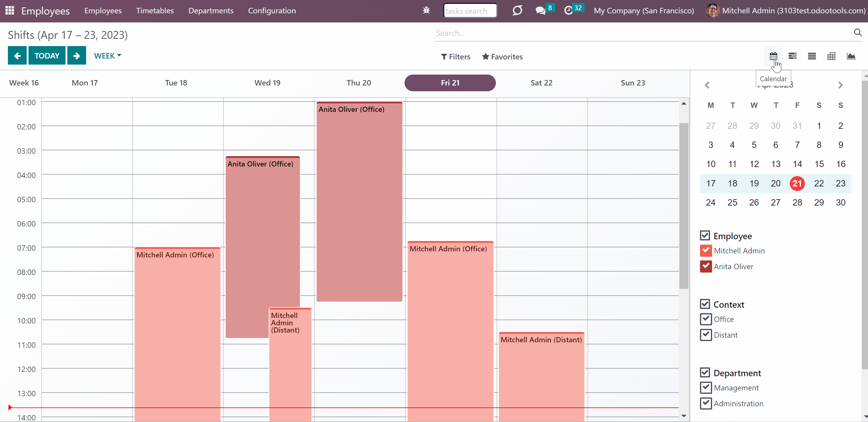Screen dimensions: 868x422
Task: Open the Favorites dropdown
Action: [x=503, y=57]
